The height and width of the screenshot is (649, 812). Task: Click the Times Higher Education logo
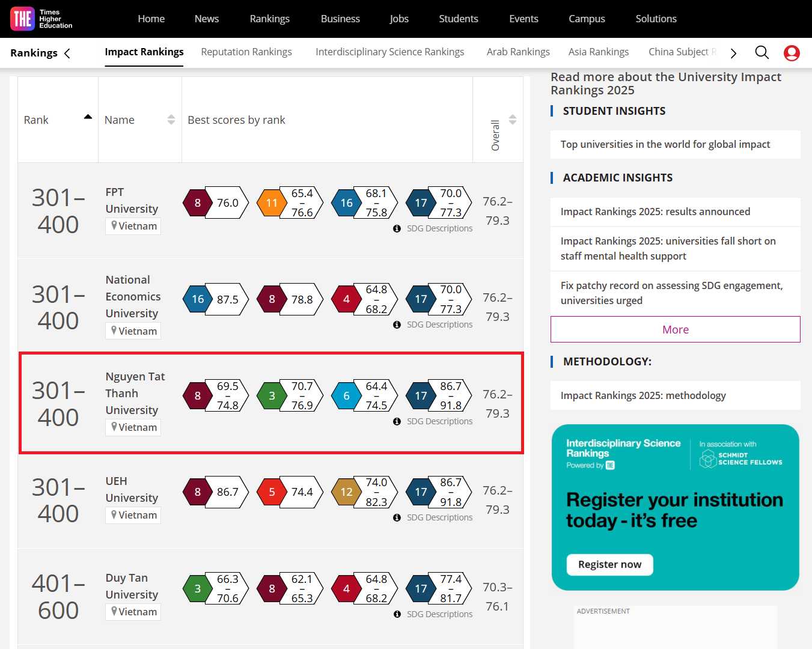[41, 19]
